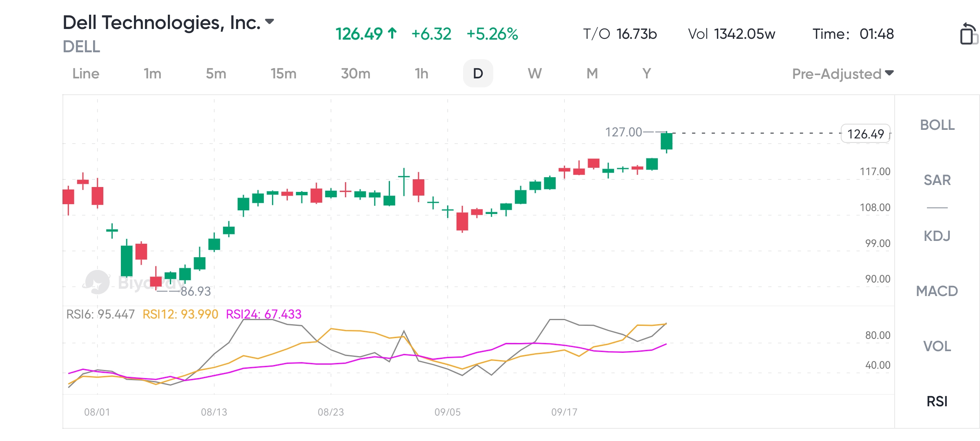This screenshot has height=441, width=980.
Task: Open the Dell Technologies stock dropdown arrow
Action: tap(269, 21)
